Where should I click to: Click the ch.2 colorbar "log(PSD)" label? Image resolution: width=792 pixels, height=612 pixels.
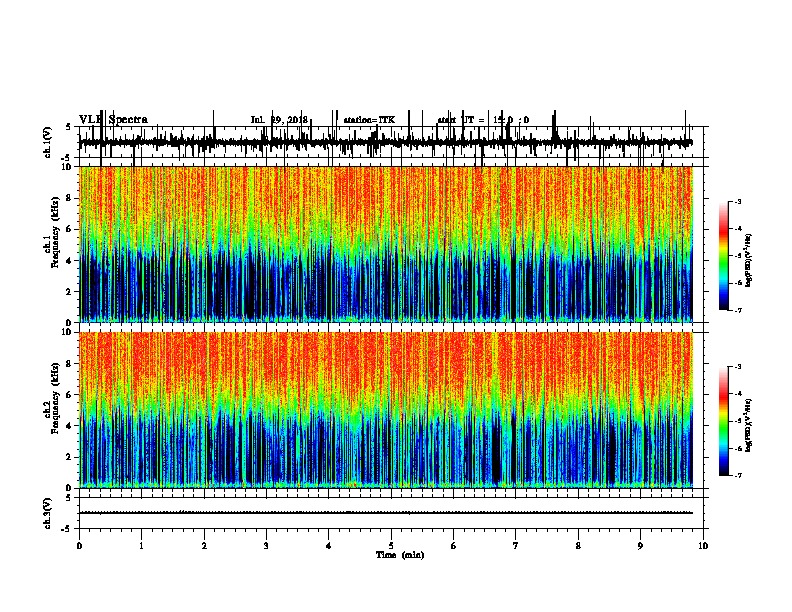coord(749,426)
